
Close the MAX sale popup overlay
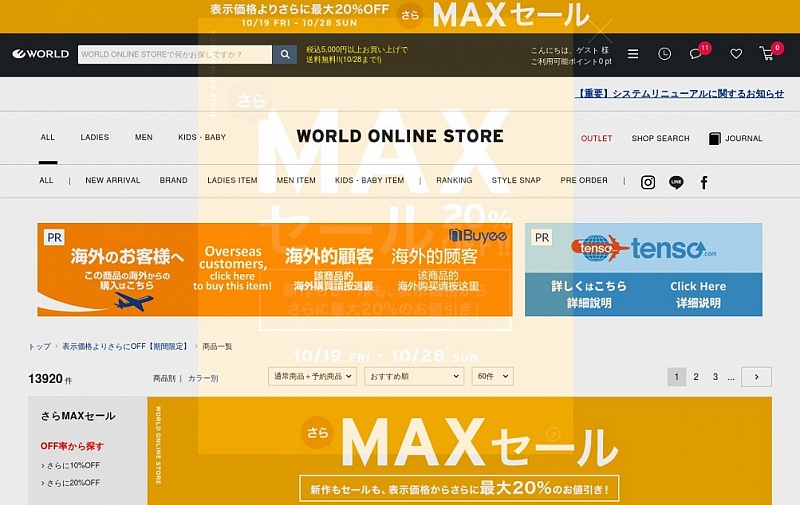(x=599, y=30)
